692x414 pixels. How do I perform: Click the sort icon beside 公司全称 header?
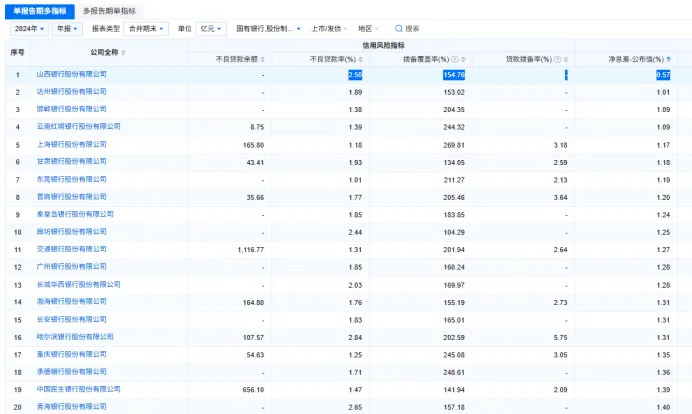tap(124, 52)
